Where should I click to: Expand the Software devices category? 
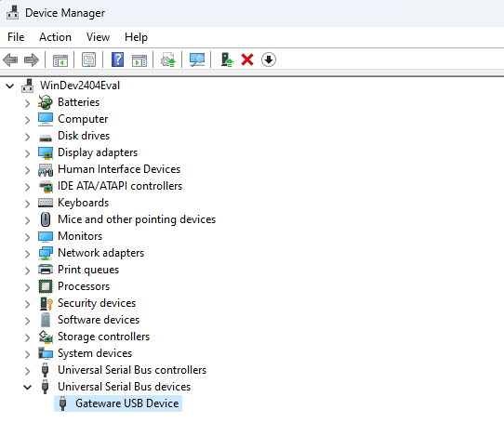[x=27, y=320]
